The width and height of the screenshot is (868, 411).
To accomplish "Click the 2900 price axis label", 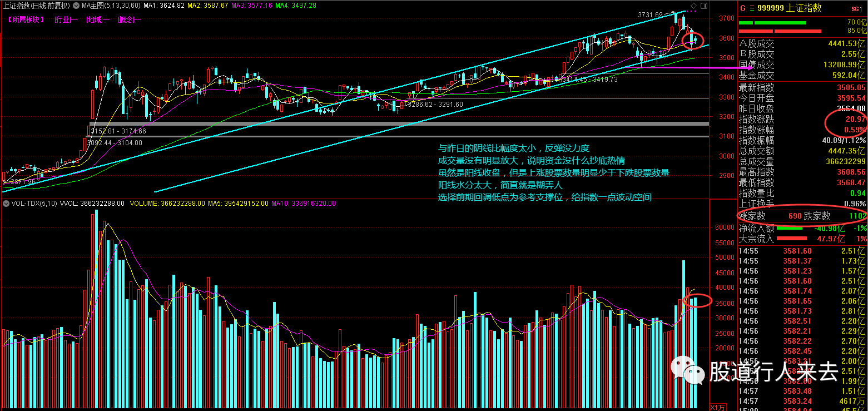I will coord(726,176).
